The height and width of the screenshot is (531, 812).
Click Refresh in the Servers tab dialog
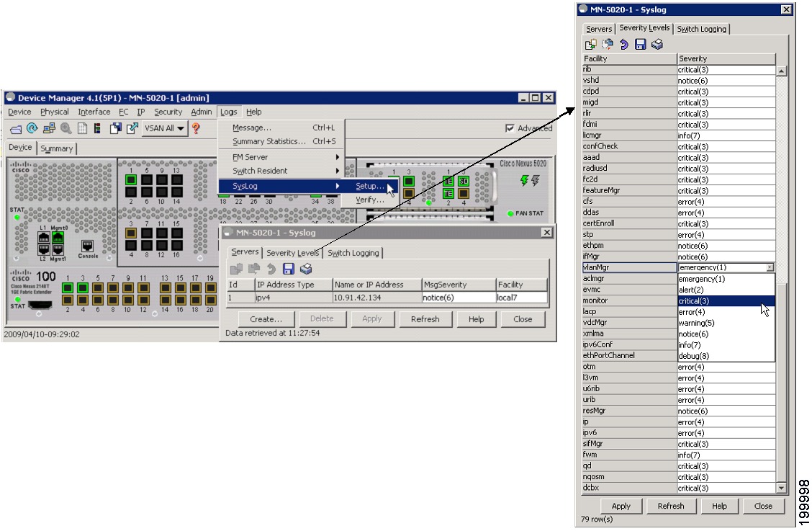click(425, 319)
